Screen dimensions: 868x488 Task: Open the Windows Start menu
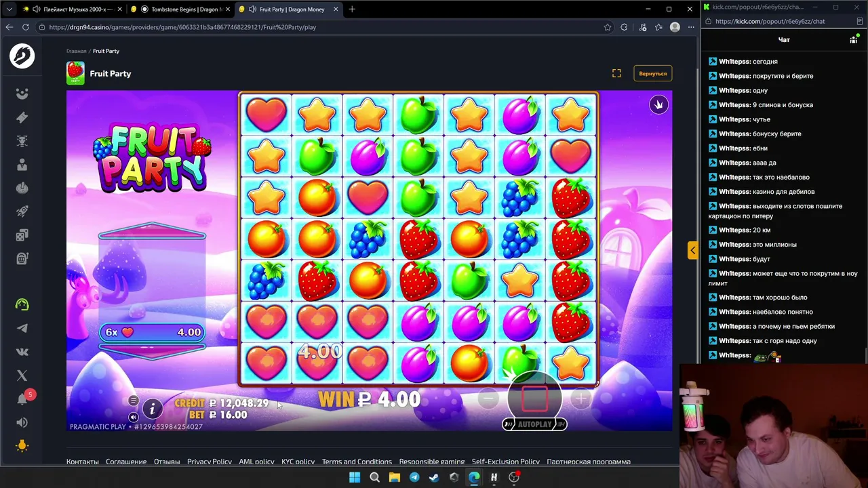(x=355, y=477)
